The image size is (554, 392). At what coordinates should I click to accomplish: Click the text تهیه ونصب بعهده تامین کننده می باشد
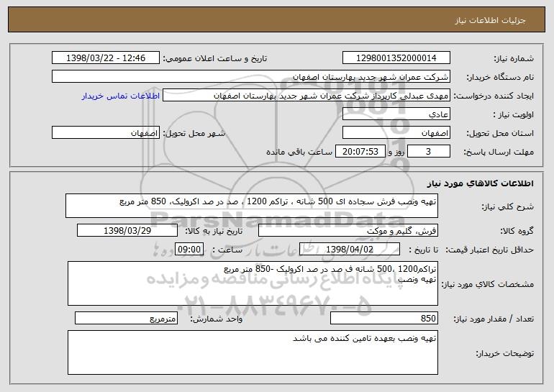click(365, 338)
